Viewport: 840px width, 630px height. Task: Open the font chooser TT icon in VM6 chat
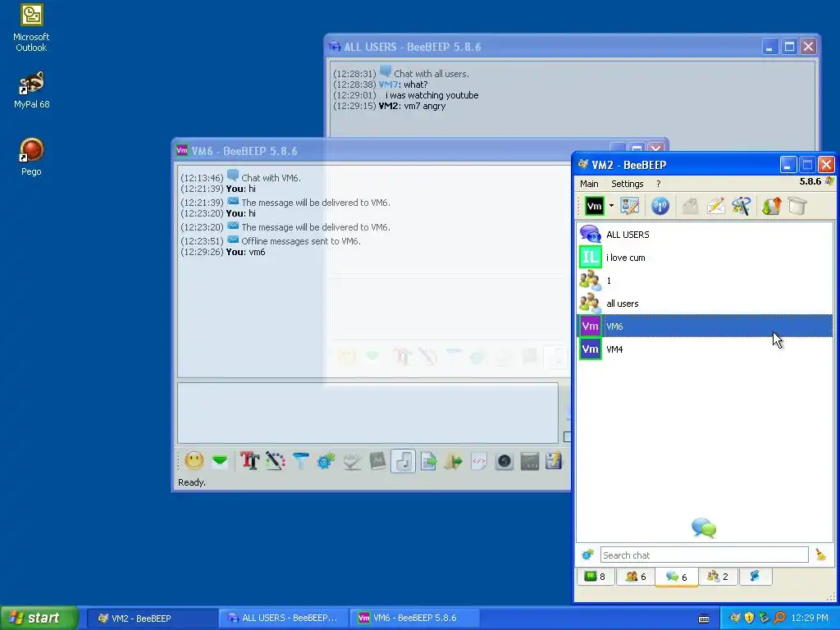pyautogui.click(x=249, y=461)
